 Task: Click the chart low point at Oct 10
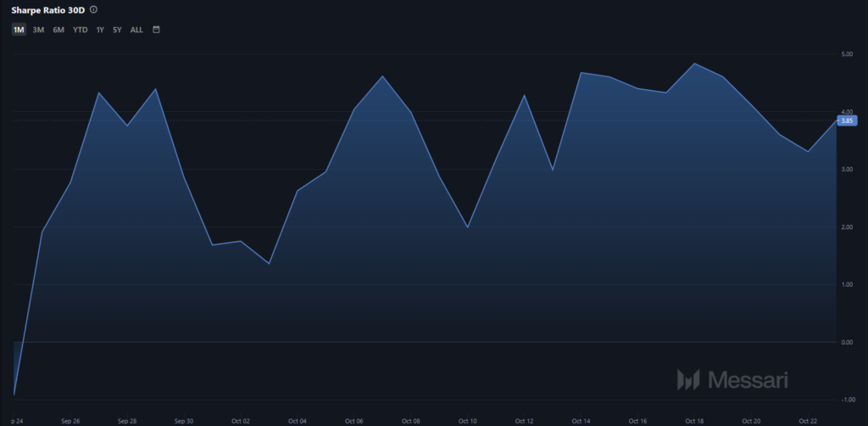[467, 227]
